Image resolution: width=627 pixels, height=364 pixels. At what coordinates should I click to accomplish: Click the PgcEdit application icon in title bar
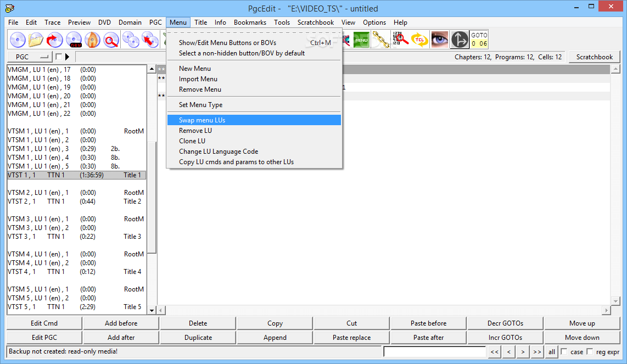coord(10,8)
